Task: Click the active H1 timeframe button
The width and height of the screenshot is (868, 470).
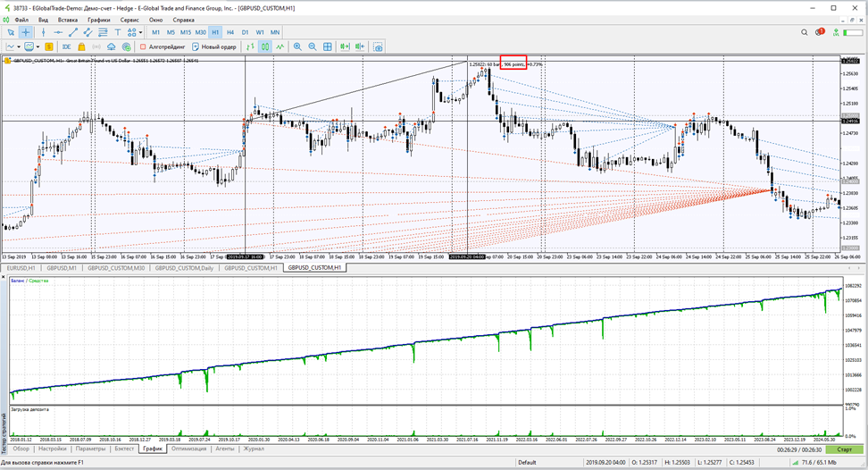Action: [215, 33]
